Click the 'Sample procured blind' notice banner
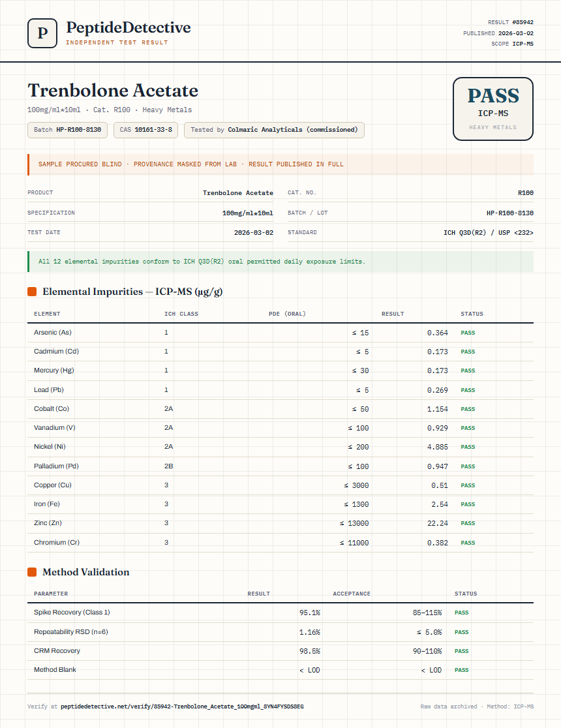This screenshot has height=728, width=561. [280, 164]
